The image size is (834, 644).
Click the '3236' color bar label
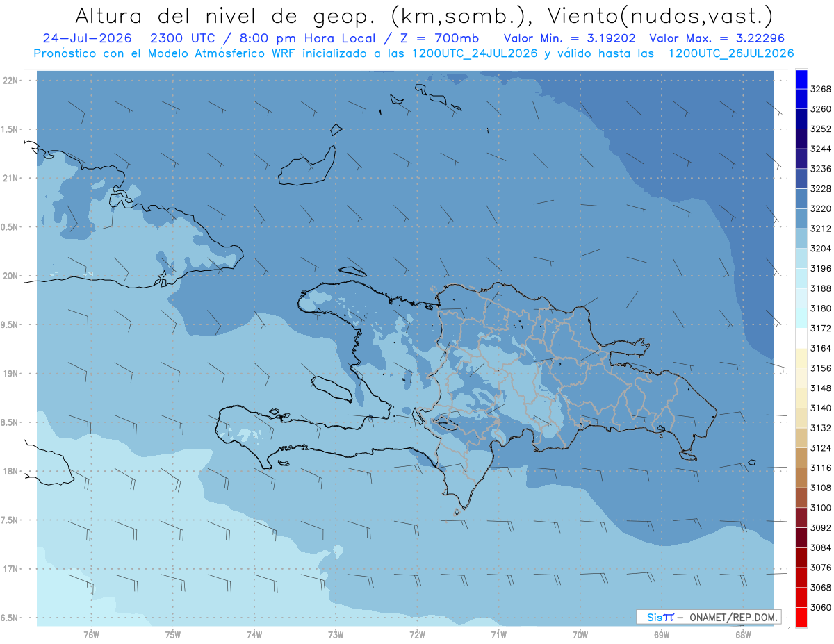(821, 169)
